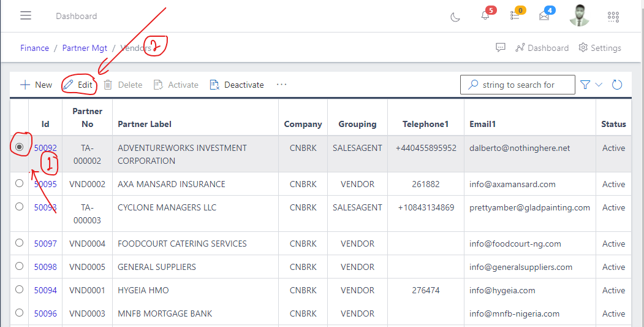The image size is (644, 327).
Task: Open task list icon with 0 badge
Action: 515,15
